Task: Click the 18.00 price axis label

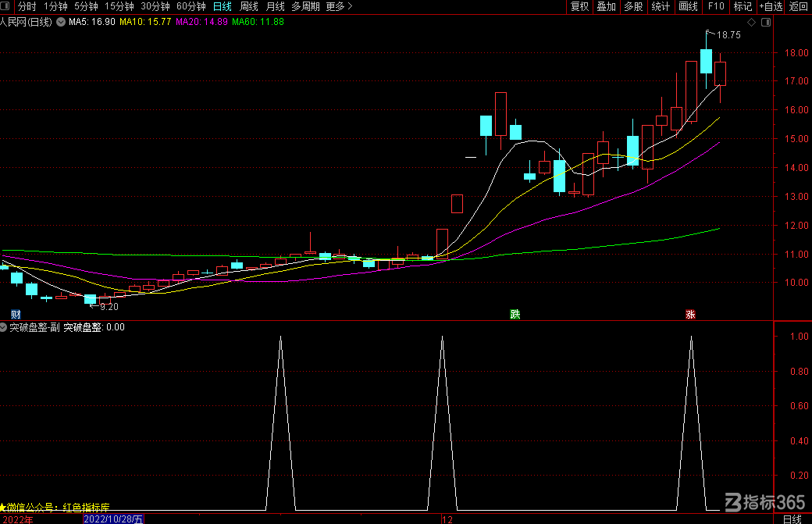Action: pos(796,53)
